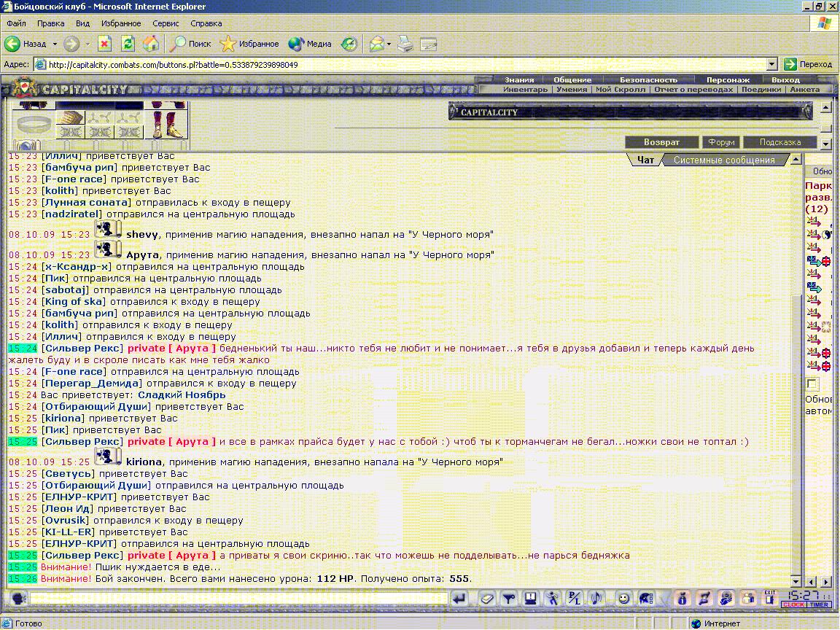Open the Mail button dropdown arrow
The height and width of the screenshot is (630, 840).
click(389, 44)
